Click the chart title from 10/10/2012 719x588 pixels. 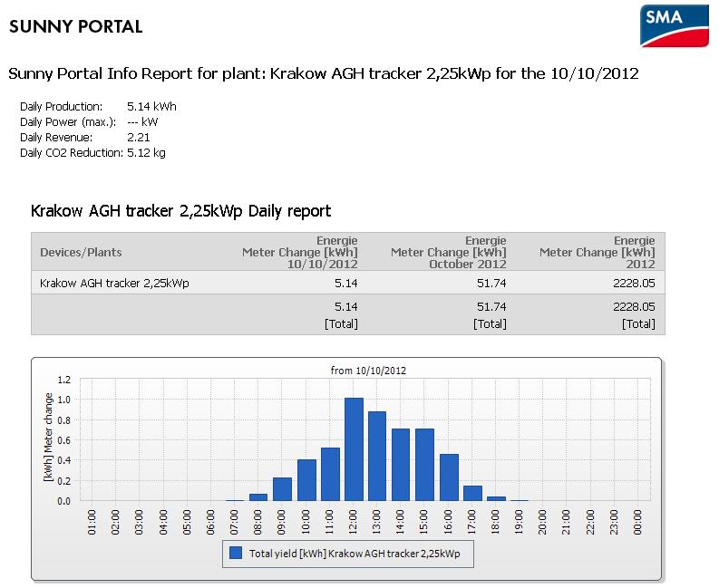[x=368, y=371]
